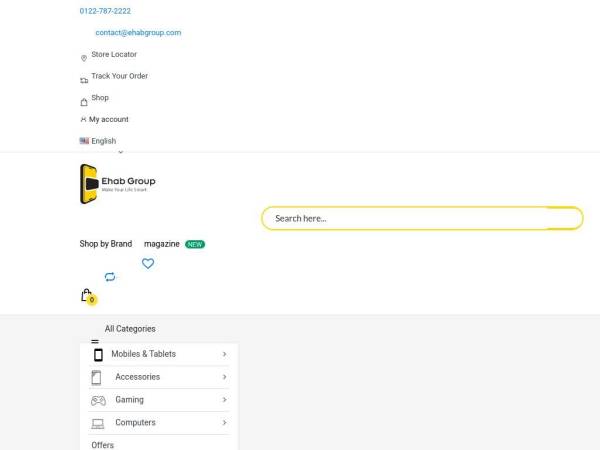This screenshot has height=450, width=600.
Task: Click the Computers laptop icon
Action: point(98,424)
